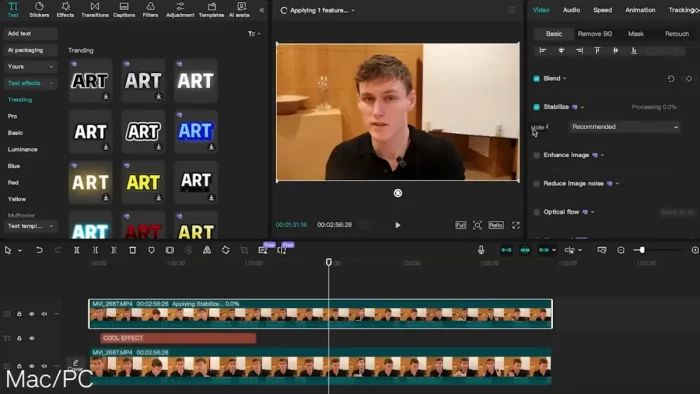
Task: Switch to the Speed tab
Action: coord(603,10)
